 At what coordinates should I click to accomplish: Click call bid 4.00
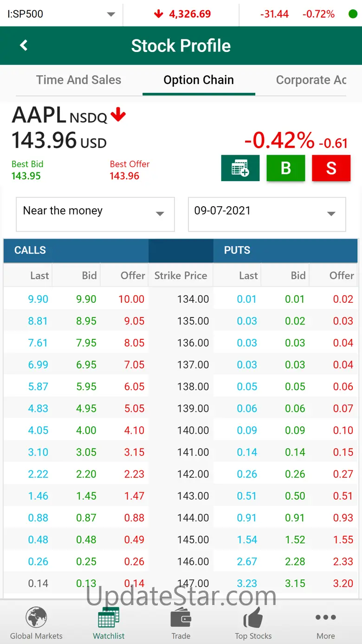(x=86, y=430)
